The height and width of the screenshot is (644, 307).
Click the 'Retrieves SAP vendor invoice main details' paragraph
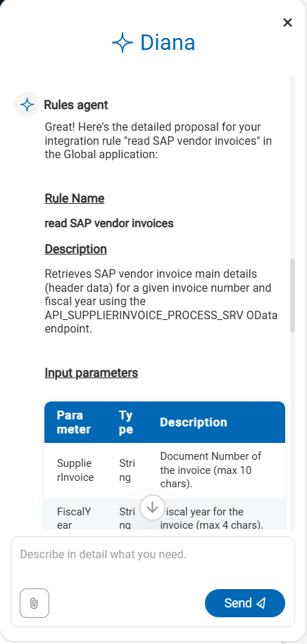[x=161, y=302]
